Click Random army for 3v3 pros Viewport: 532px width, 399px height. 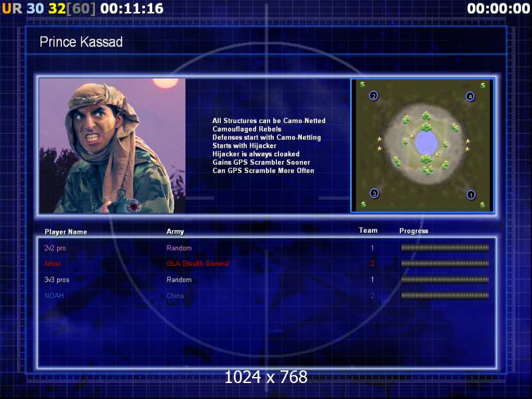pos(179,279)
